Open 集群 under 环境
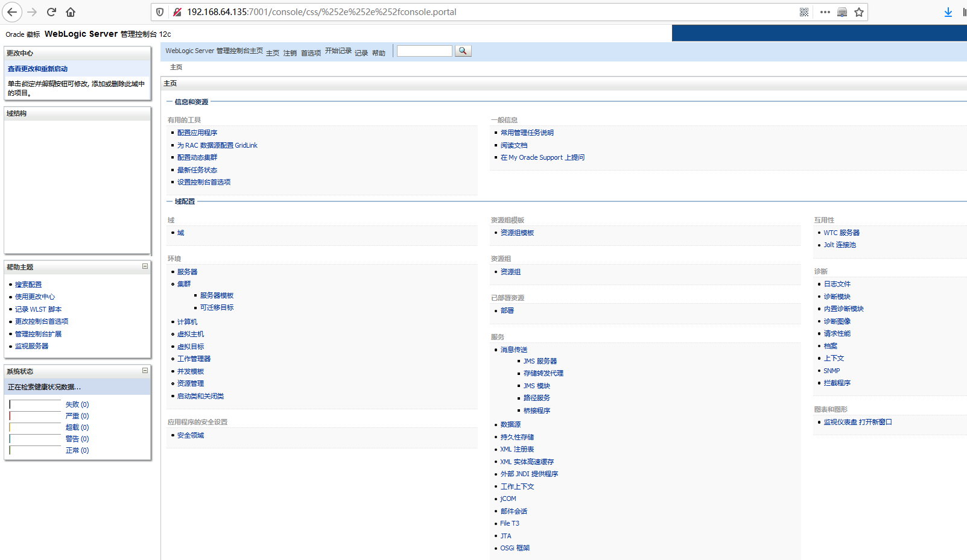This screenshot has width=967, height=560. tap(184, 284)
